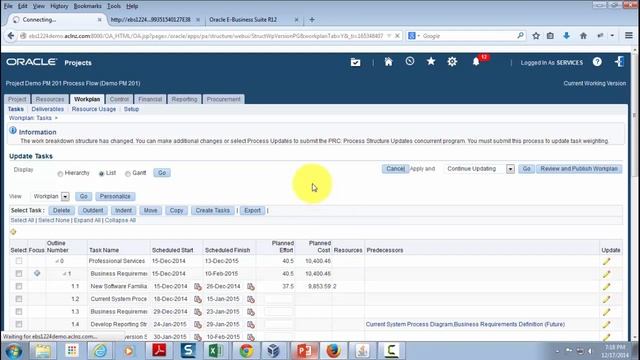Collapse outline 0 Professional Services node
The image size is (640, 360).
pyautogui.click(x=57, y=261)
